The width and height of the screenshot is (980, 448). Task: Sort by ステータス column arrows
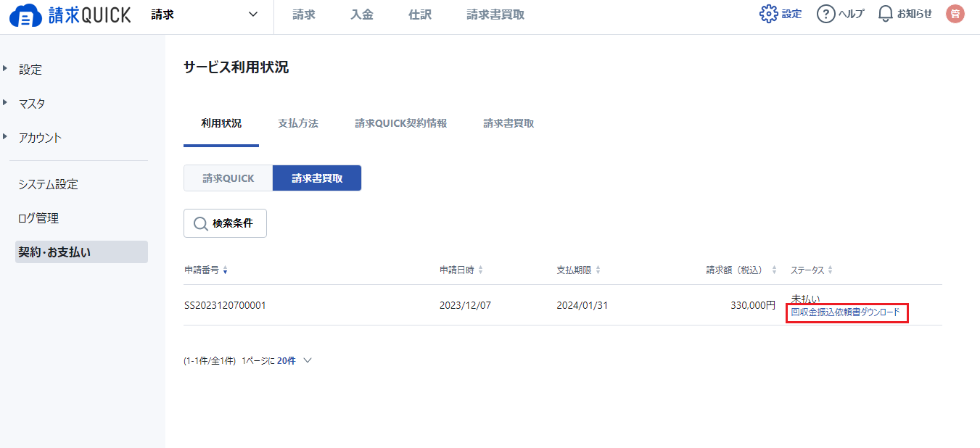(831, 270)
